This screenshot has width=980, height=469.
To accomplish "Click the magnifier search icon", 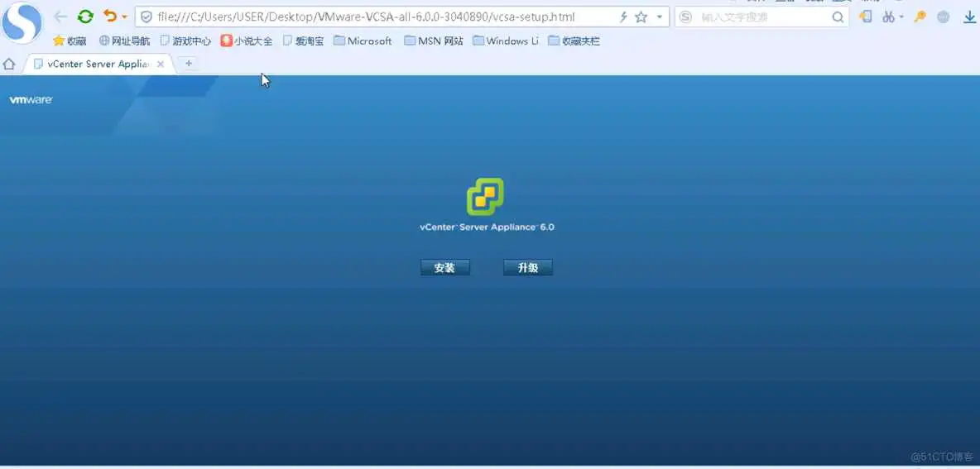I will (x=838, y=17).
